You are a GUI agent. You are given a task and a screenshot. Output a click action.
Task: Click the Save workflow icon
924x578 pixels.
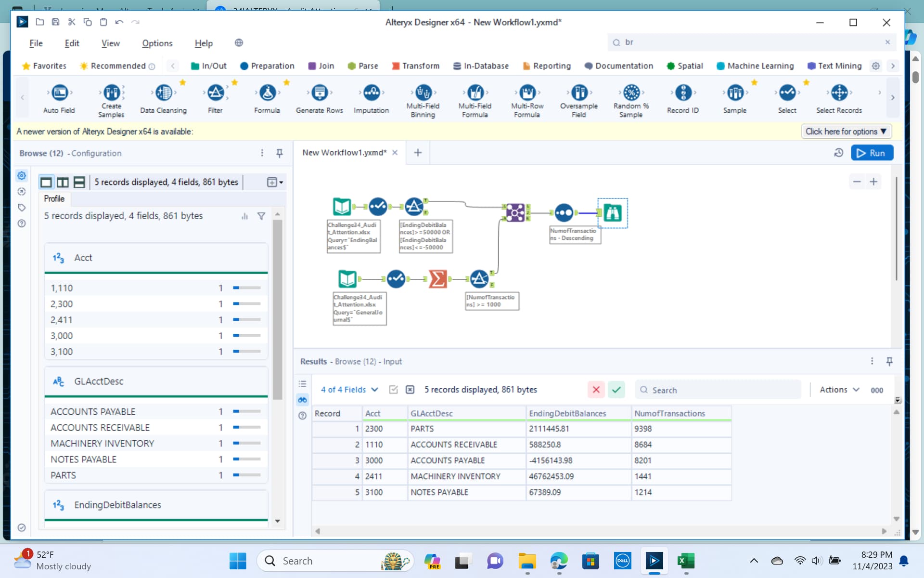pyautogui.click(x=56, y=22)
